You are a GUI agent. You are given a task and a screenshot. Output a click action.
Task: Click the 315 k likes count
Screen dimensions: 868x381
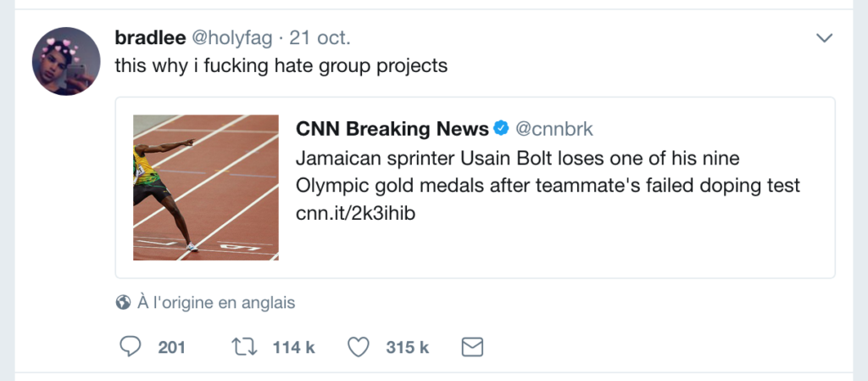tap(408, 347)
